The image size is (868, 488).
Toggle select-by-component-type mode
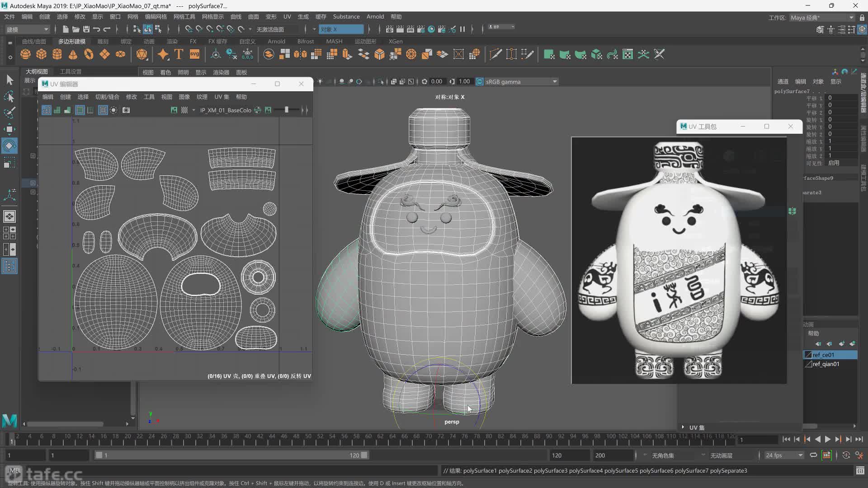(158, 29)
